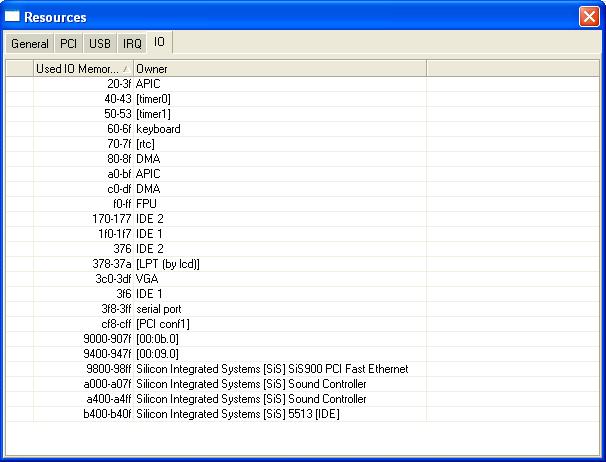
Task: Switch to the IRQ tab
Action: click(x=132, y=43)
